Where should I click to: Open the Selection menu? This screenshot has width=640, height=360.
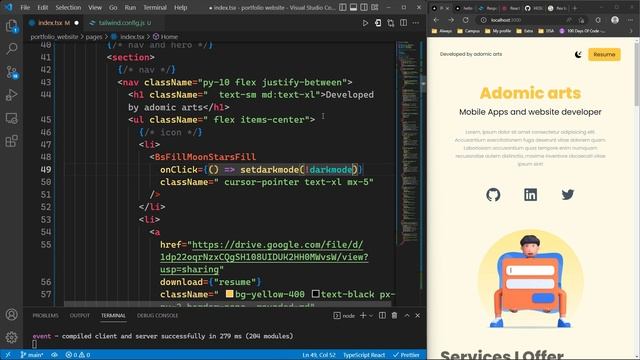[x=68, y=7]
